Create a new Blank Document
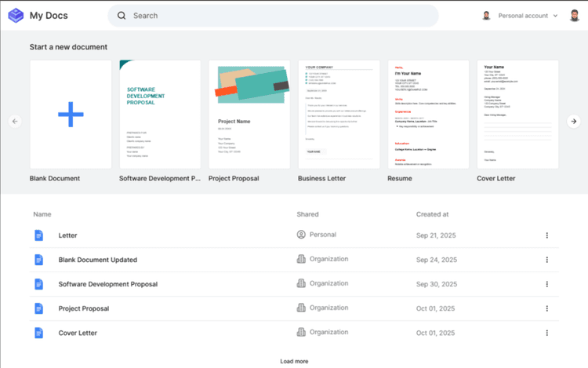This screenshot has width=588, height=368. click(71, 115)
